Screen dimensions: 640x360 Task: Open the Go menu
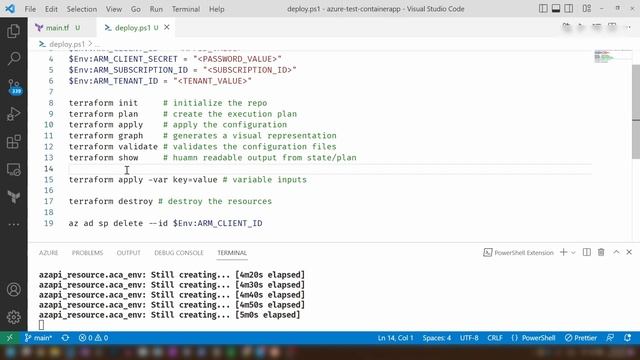[x=136, y=9]
